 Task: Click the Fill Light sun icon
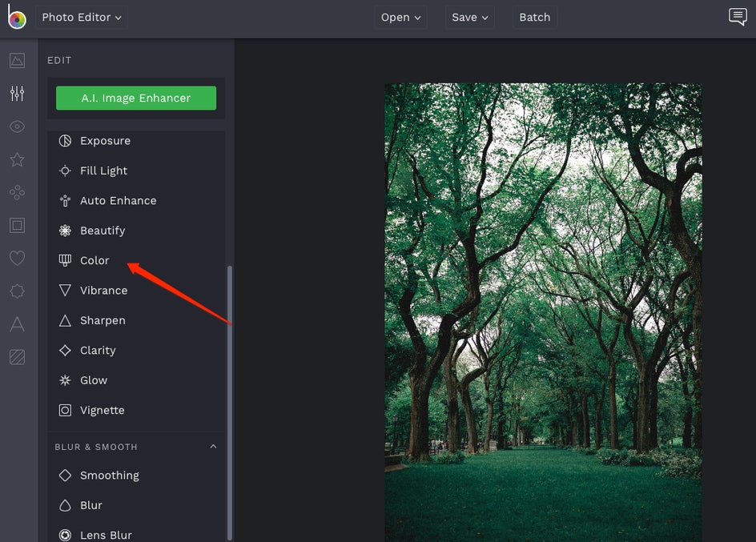(x=65, y=171)
